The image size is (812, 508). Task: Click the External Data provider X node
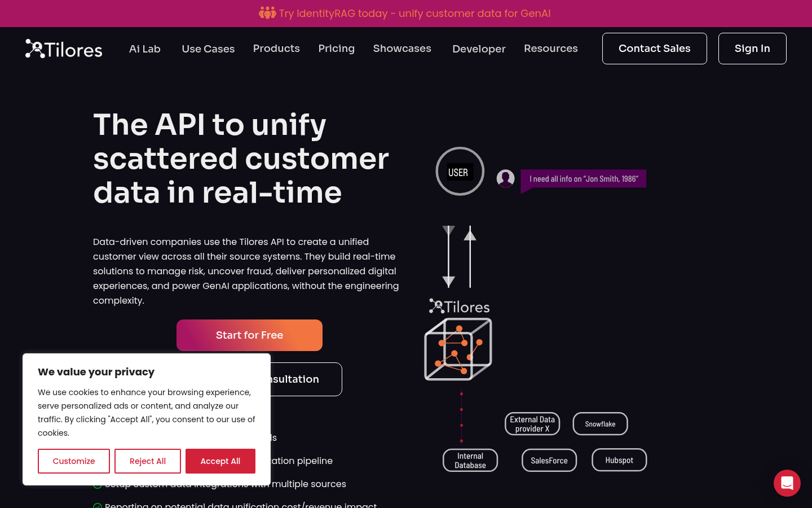coord(532,424)
